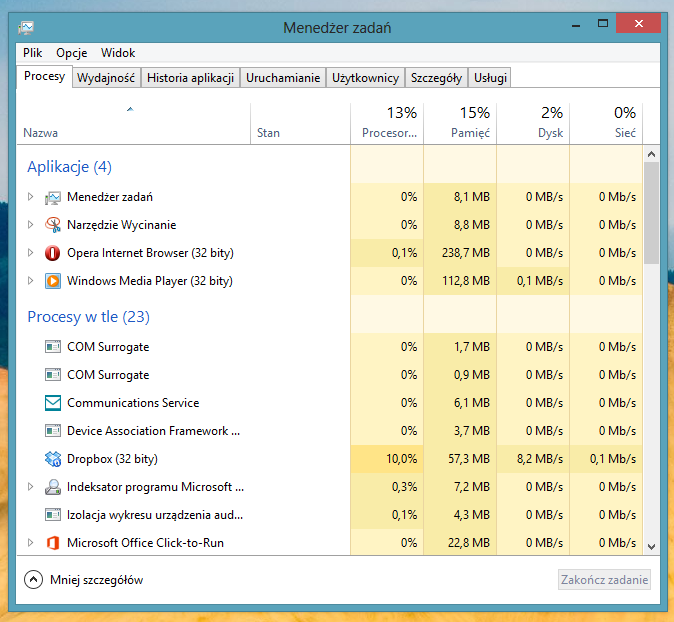The image size is (674, 622).
Task: Click the 0,1 Mb/s network value for Dropbox
Action: 613,459
